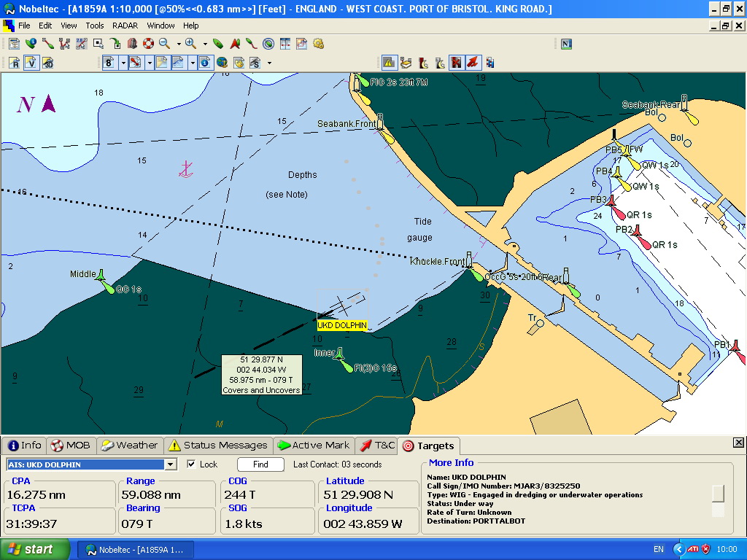Click the green boat center-on-vessel icon
747x560 pixels.
tap(217, 44)
